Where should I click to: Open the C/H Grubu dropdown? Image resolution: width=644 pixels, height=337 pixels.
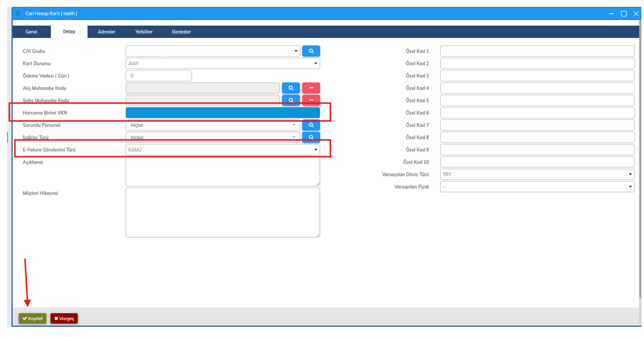(x=213, y=51)
